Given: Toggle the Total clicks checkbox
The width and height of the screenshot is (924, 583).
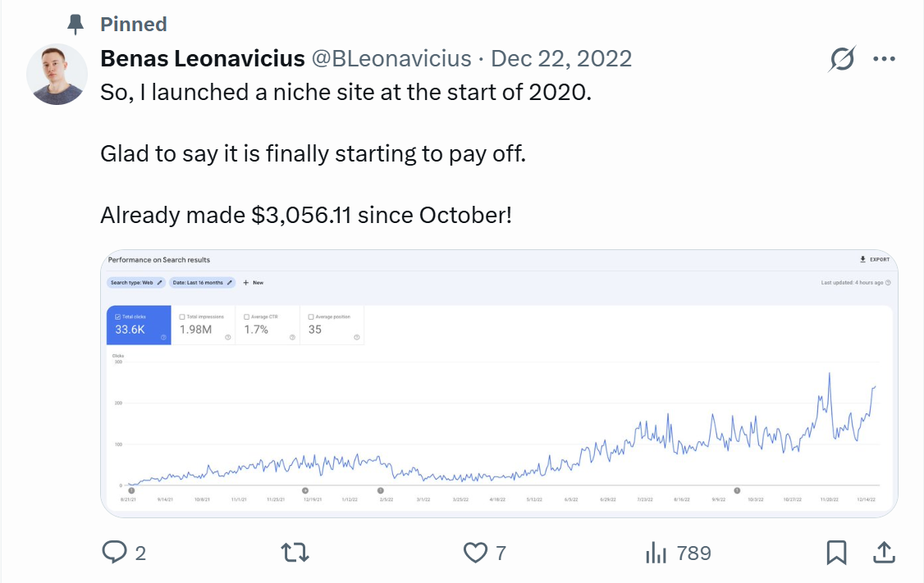Looking at the screenshot, I should (x=119, y=317).
